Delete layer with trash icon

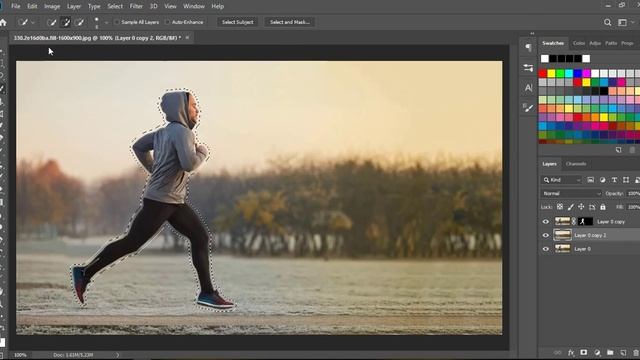636,353
